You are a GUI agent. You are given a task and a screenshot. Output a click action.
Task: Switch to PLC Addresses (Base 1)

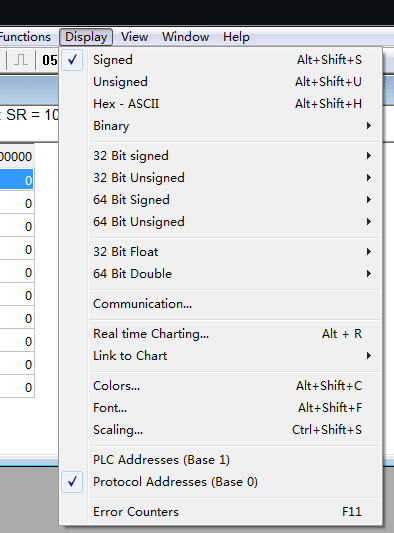click(221, 460)
